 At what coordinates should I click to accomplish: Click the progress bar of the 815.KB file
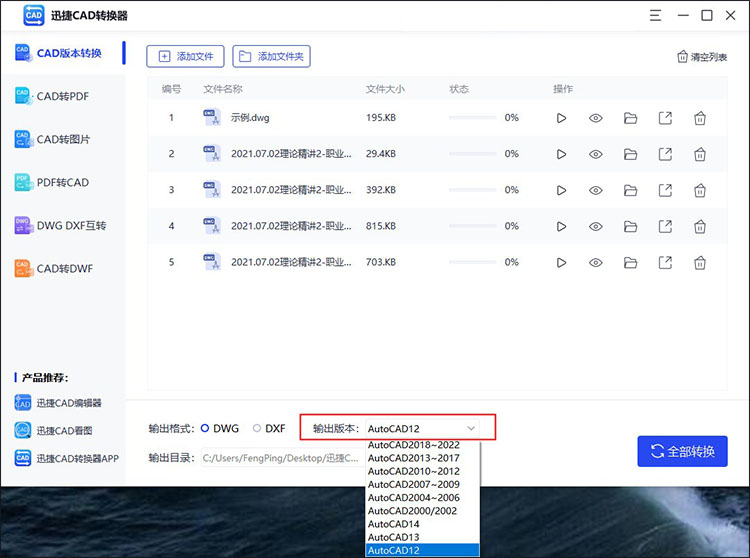[472, 226]
